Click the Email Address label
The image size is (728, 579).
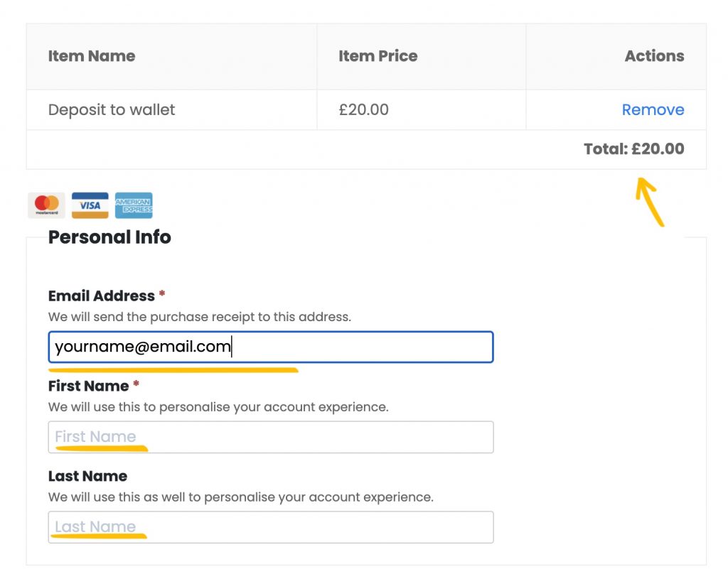[x=101, y=296]
